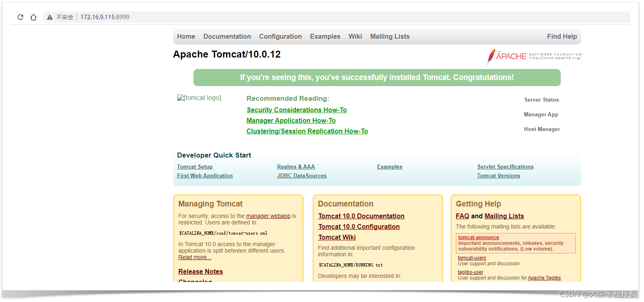644x302 pixels.
Task: Click the not-secure warning triangle icon
Action: [x=50, y=17]
